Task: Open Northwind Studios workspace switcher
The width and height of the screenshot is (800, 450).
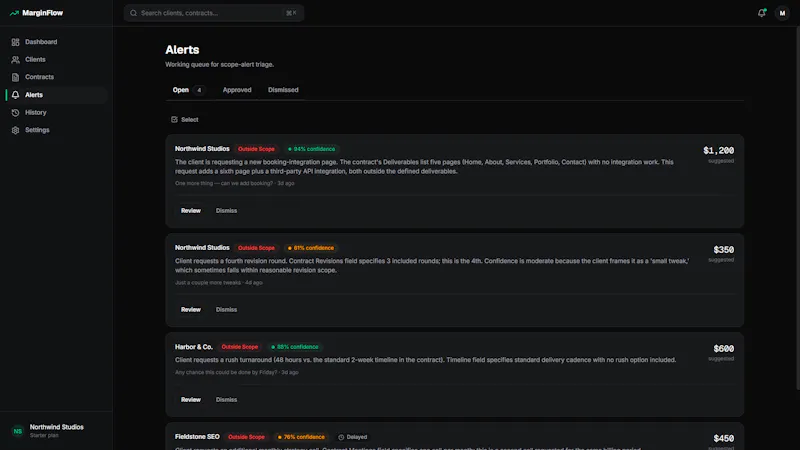Action: pyautogui.click(x=56, y=431)
